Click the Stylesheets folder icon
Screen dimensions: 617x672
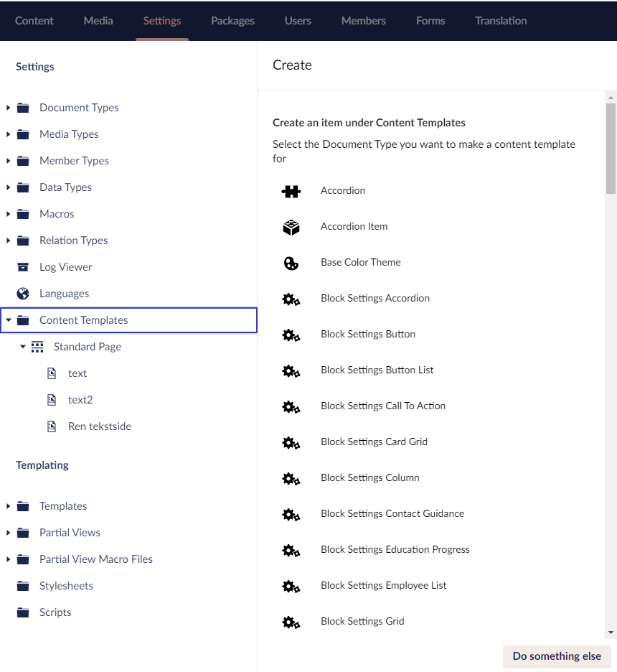click(x=23, y=586)
